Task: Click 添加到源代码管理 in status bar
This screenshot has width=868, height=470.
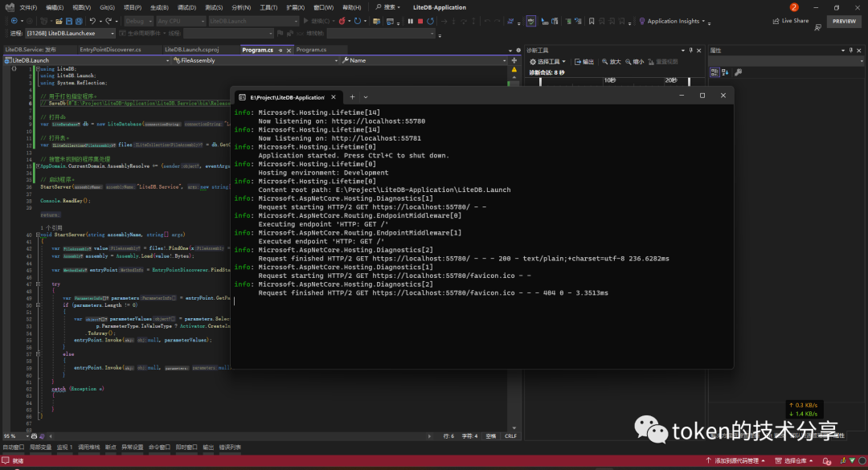Action: [735, 460]
